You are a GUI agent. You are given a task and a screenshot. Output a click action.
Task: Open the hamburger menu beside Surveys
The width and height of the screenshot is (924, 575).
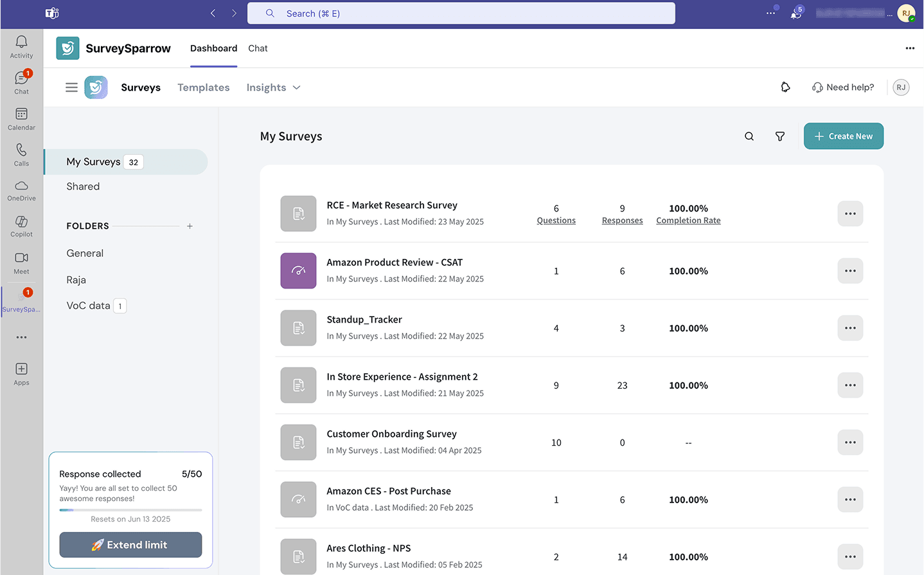coord(71,87)
